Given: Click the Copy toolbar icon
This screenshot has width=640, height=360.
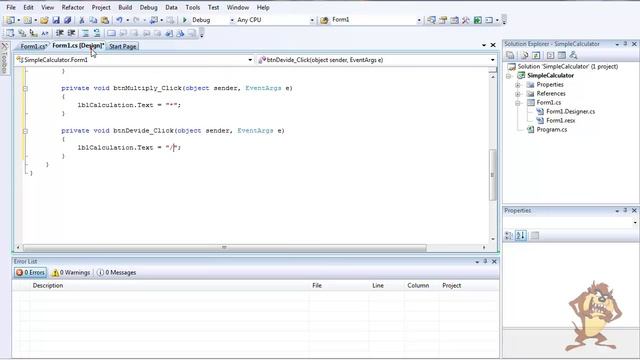Looking at the screenshot, I should (93, 20).
